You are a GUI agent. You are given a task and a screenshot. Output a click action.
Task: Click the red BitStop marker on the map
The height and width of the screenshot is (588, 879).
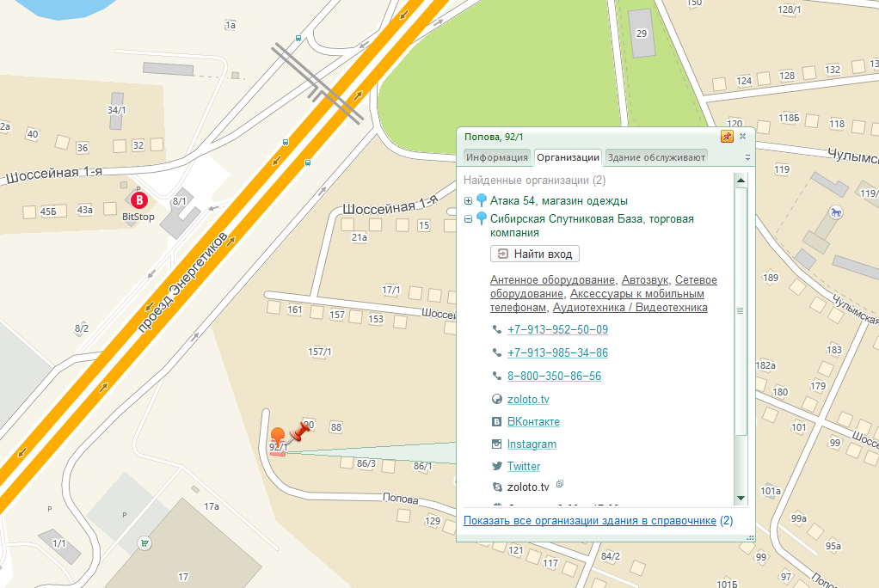[x=139, y=200]
